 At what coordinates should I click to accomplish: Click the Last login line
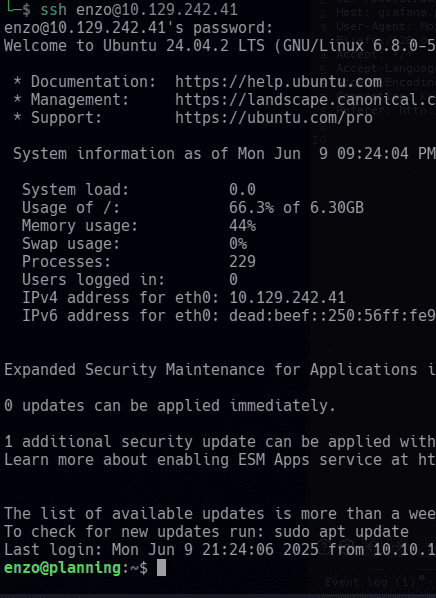coord(220,550)
